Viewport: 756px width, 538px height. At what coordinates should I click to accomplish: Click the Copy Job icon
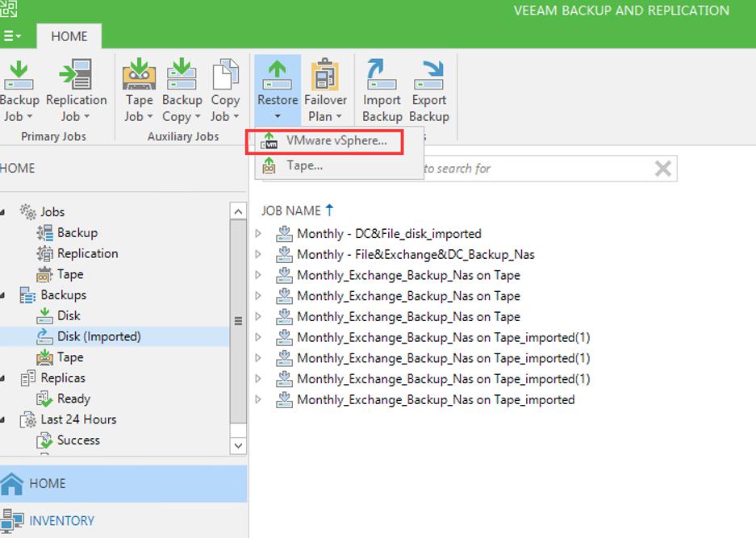(x=225, y=78)
